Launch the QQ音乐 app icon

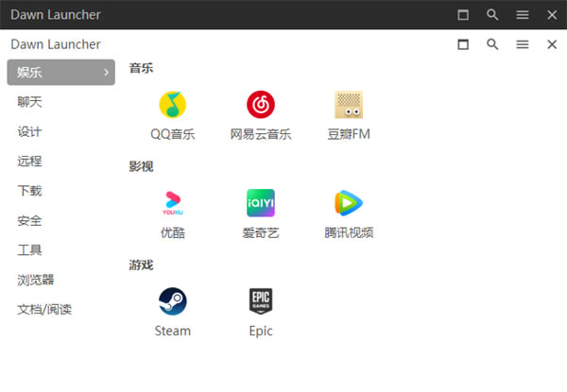coord(173,105)
